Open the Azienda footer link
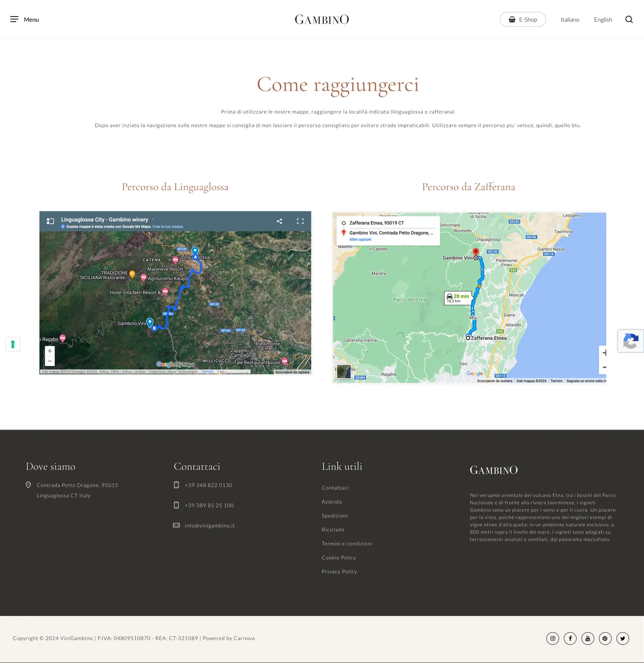 [332, 502]
